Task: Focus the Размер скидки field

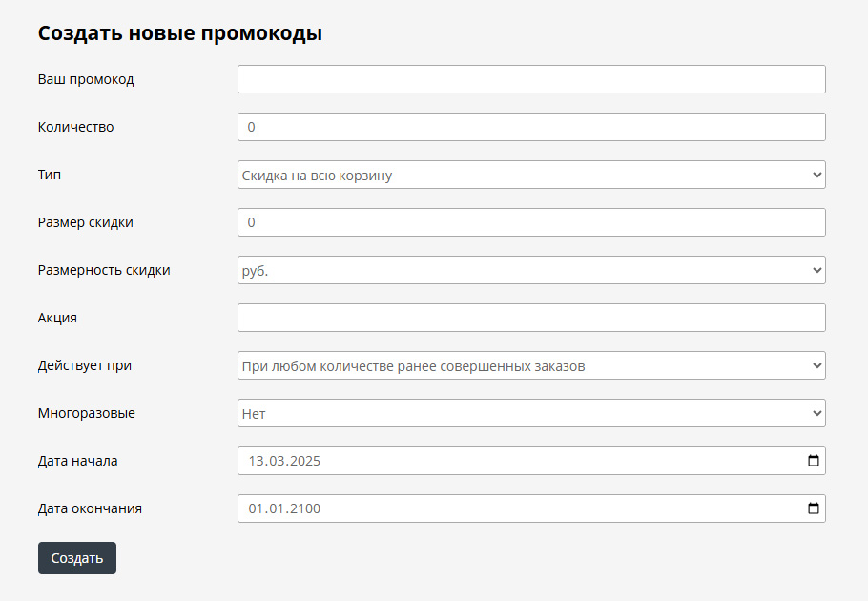Action: tap(530, 221)
